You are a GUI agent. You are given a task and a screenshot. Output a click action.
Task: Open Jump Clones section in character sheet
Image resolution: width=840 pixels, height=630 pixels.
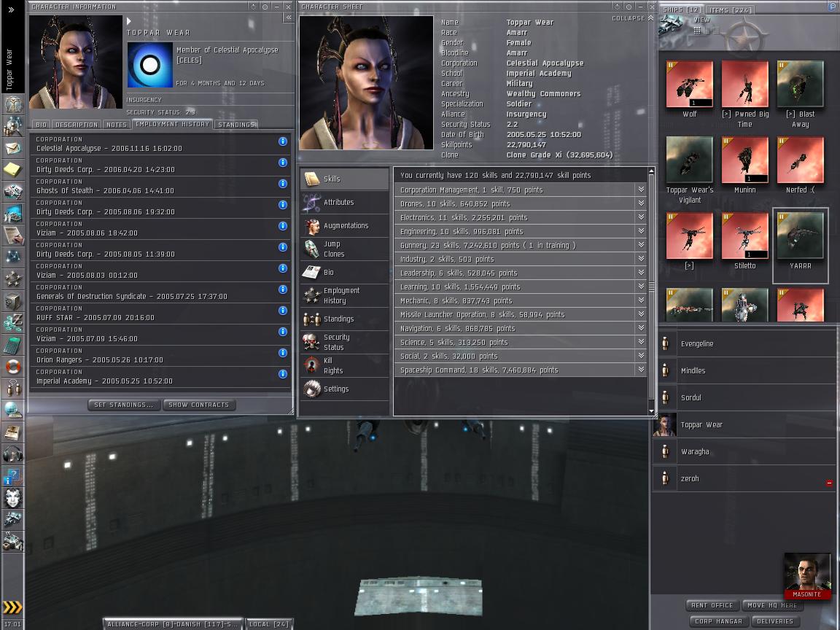pyautogui.click(x=344, y=249)
